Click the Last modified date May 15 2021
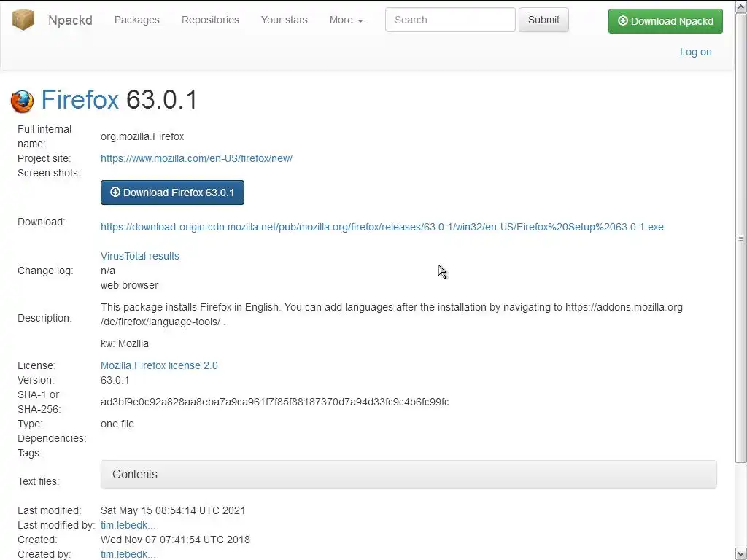The image size is (747, 560). pos(173,510)
